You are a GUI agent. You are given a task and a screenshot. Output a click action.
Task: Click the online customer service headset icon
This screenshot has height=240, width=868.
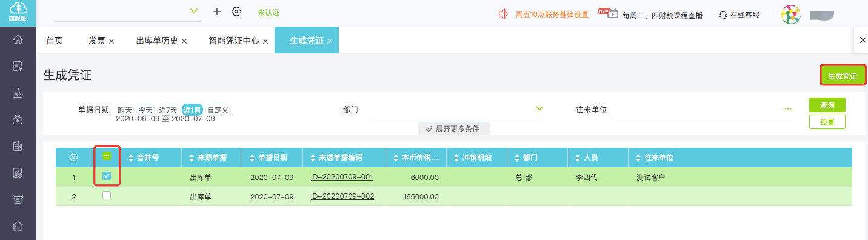[723, 15]
